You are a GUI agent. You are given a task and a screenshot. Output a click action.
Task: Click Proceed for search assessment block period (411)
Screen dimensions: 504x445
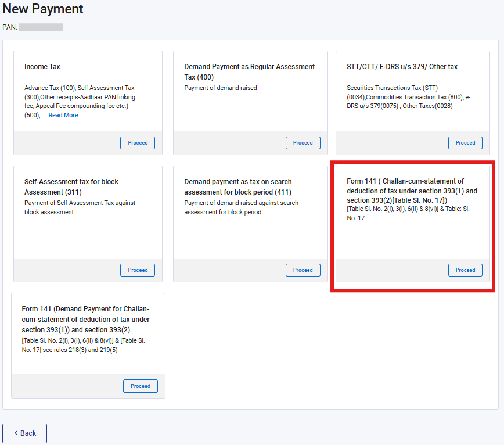(303, 270)
